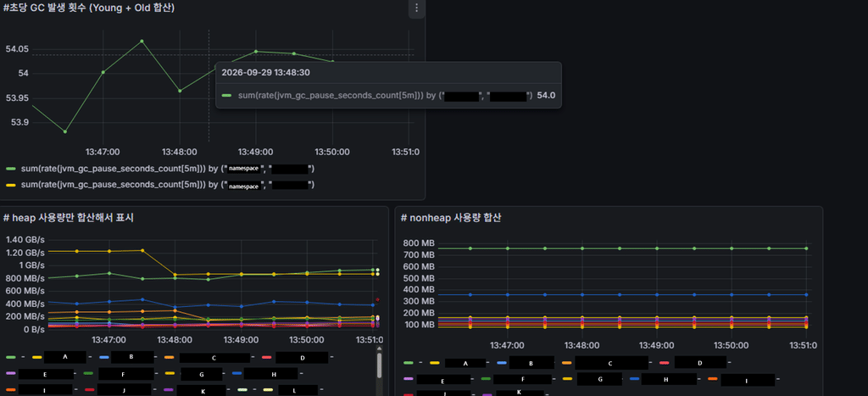Screen dimensions: 868x396
Task: Click '13:48:00' time label in nonheap panel
Action: pos(581,345)
